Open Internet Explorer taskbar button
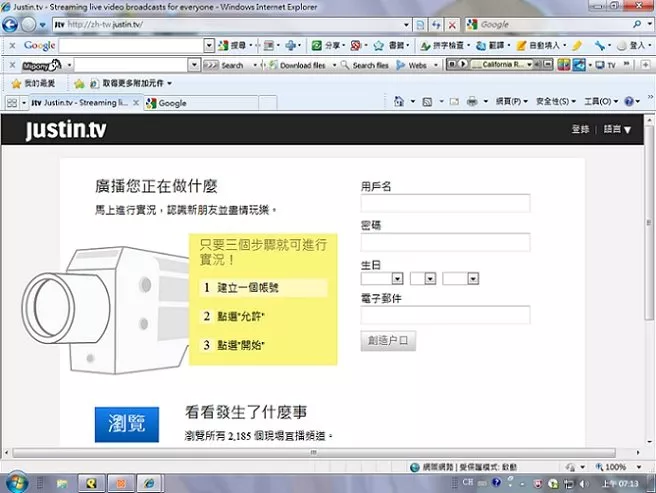Screen dimensions: 656x493 (x=149, y=484)
